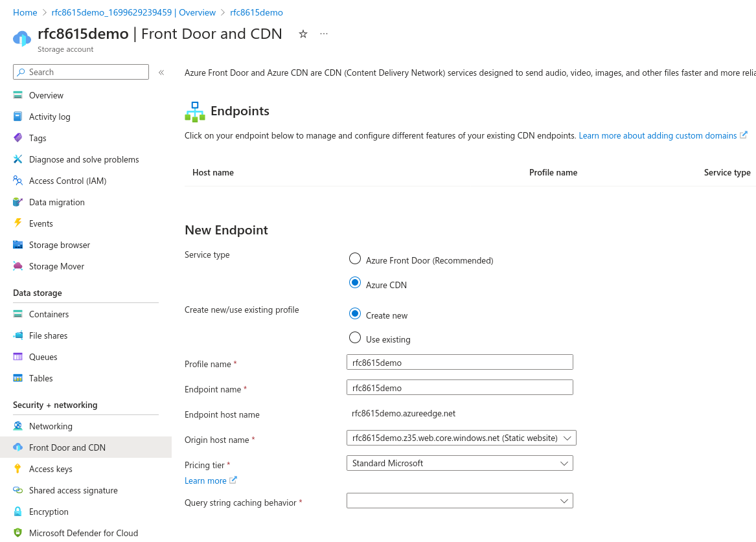The image size is (756, 542).
Task: Click the Queues icon
Action: click(18, 357)
